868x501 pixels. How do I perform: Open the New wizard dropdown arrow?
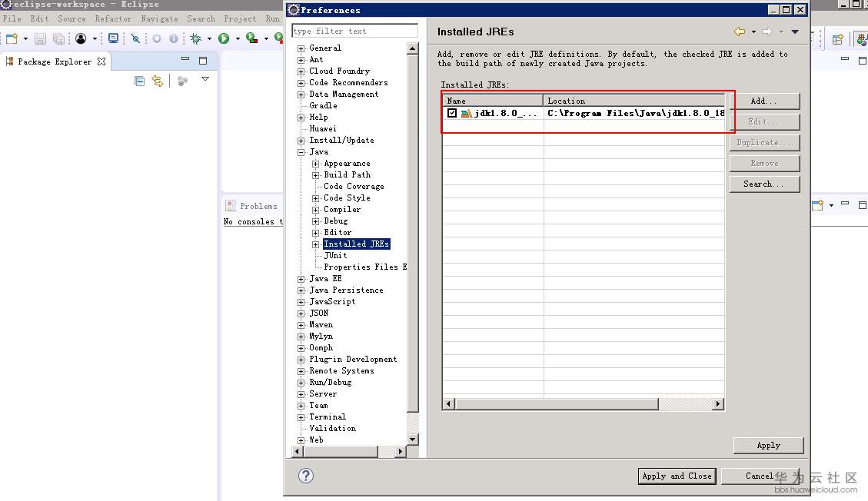tap(25, 38)
